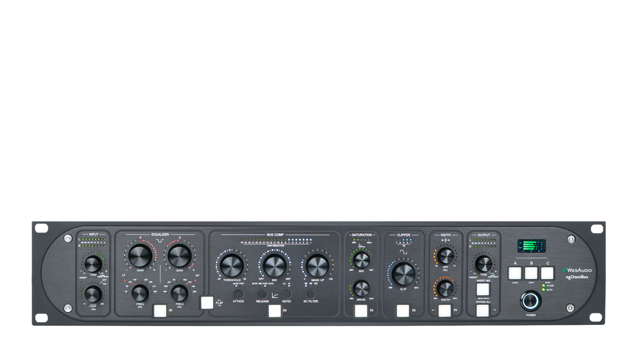Image resolution: width=644 pixels, height=362 pixels.
Task: Click the H-LINK status LED
Action: point(544,286)
